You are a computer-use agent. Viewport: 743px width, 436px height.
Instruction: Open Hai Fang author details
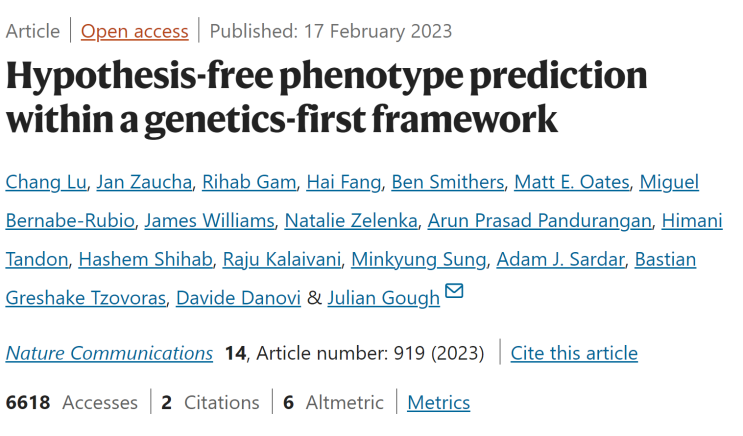(345, 181)
